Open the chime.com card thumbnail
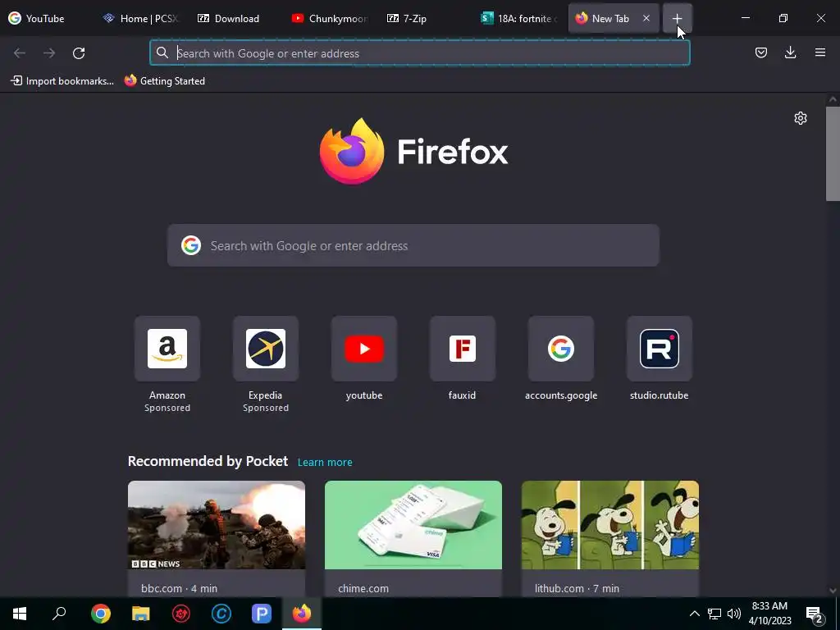The height and width of the screenshot is (630, 840). pos(413,524)
